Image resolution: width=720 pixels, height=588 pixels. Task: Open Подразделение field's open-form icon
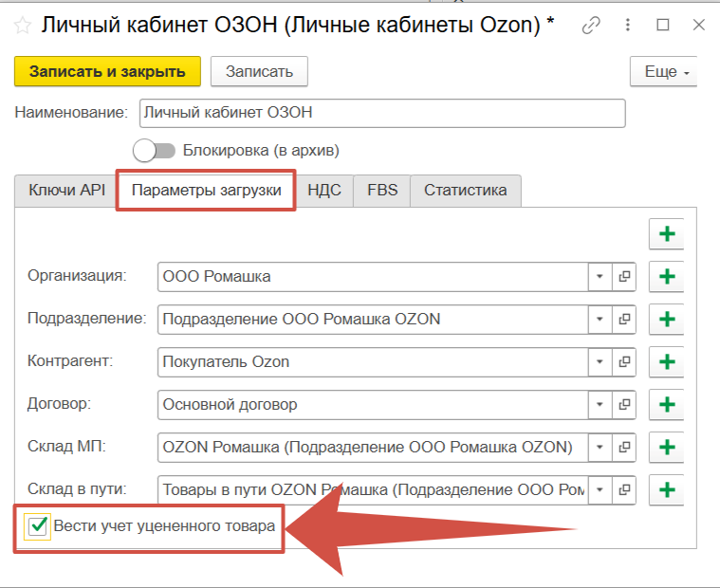(x=624, y=320)
